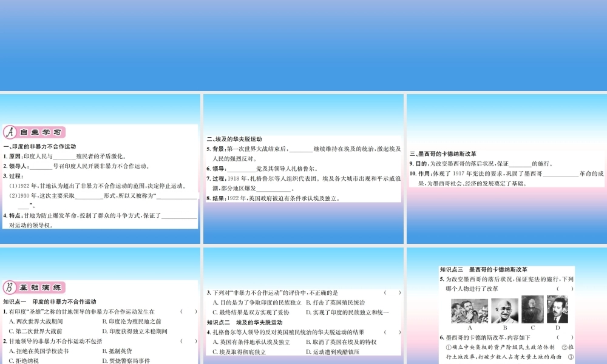Click the circled A badge beside 自主学习

[10, 132]
